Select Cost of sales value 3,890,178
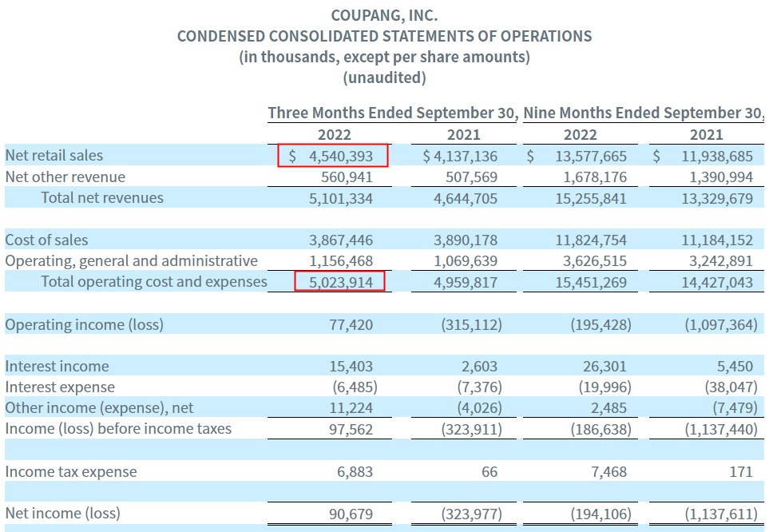This screenshot has height=532, width=769. point(466,240)
